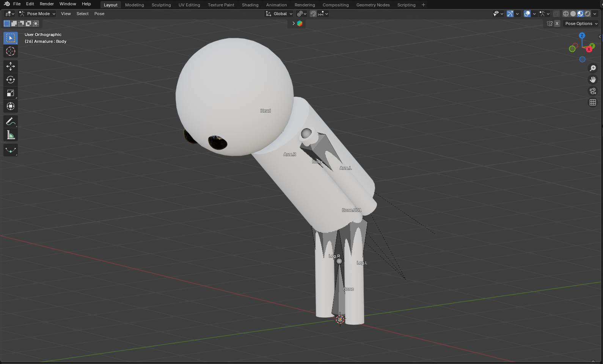Click the Move view hand icon
Viewport: 603px width, 364px height.
pos(593,80)
